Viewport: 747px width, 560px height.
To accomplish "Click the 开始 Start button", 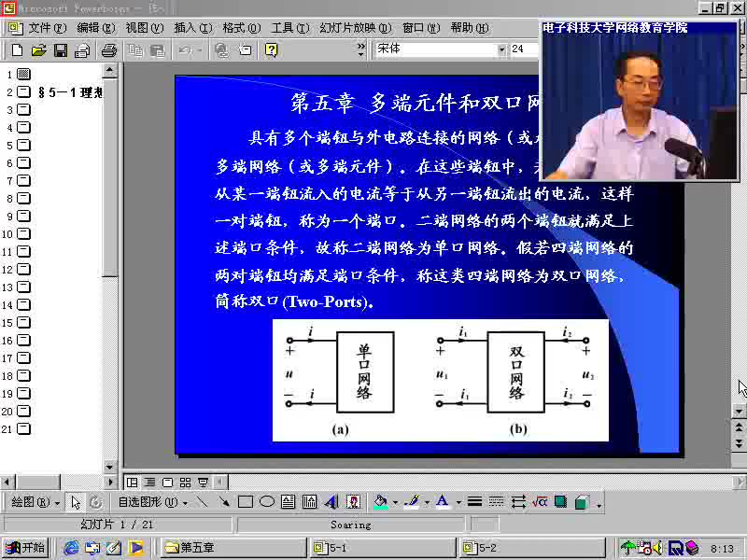I will (x=25, y=548).
